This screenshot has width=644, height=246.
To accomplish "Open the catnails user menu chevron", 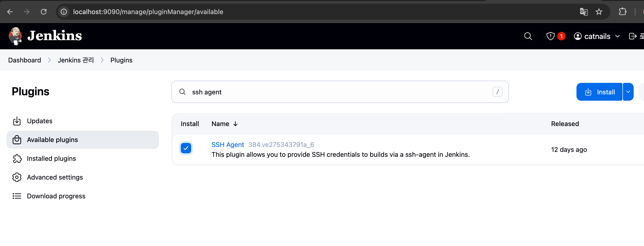I will tap(617, 36).
